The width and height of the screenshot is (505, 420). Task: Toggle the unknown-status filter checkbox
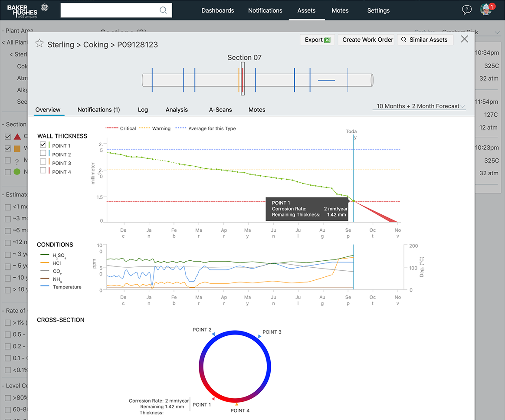click(8, 160)
